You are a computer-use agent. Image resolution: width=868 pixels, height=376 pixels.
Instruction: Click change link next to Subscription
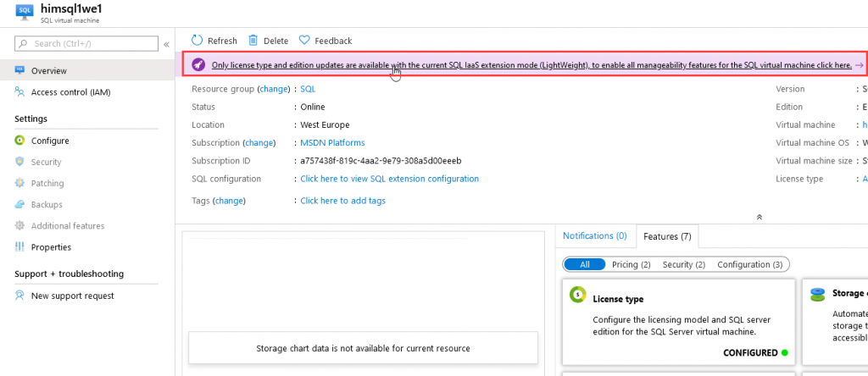pyautogui.click(x=259, y=142)
